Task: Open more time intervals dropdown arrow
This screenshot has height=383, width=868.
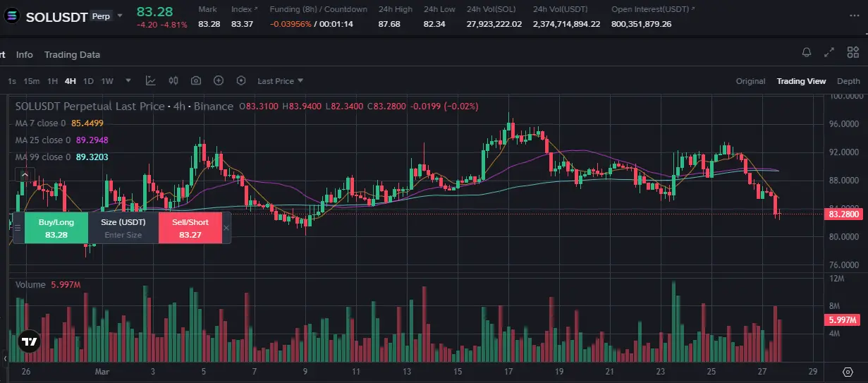Action: [128, 81]
